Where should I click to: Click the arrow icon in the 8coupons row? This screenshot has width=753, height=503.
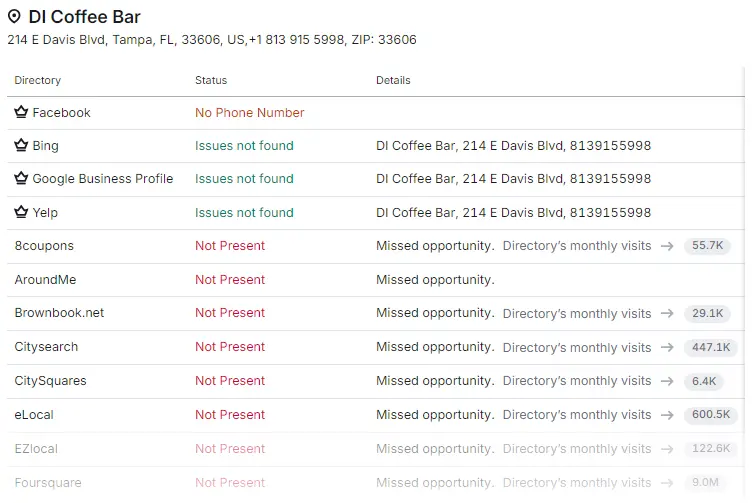667,245
